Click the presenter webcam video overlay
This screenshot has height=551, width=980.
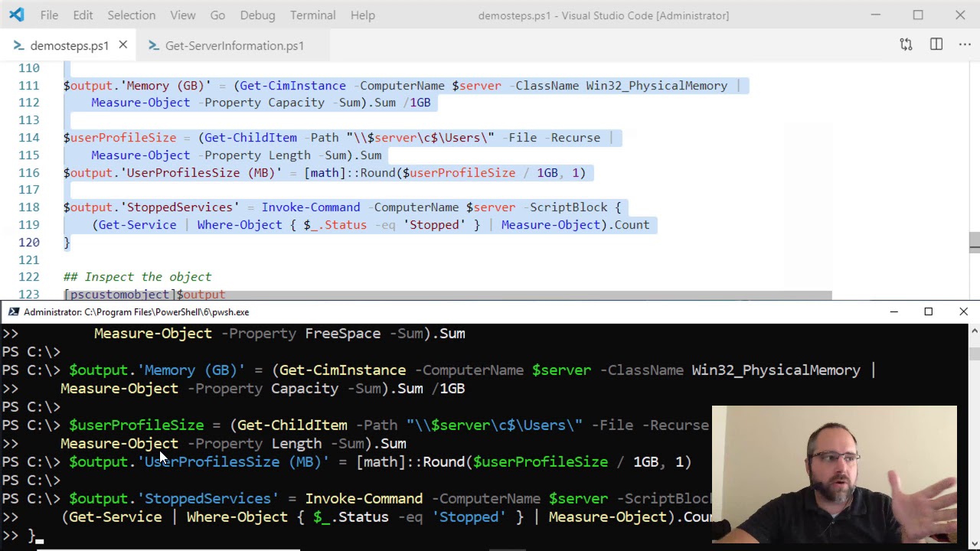[835, 474]
